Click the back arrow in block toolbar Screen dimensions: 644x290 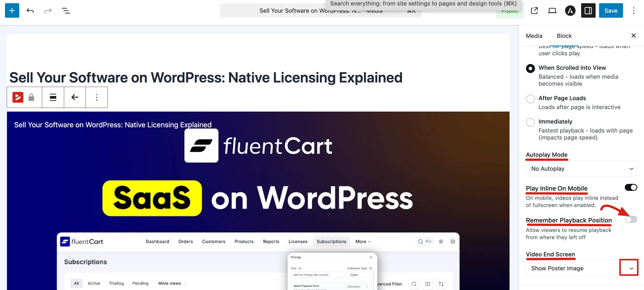point(75,97)
